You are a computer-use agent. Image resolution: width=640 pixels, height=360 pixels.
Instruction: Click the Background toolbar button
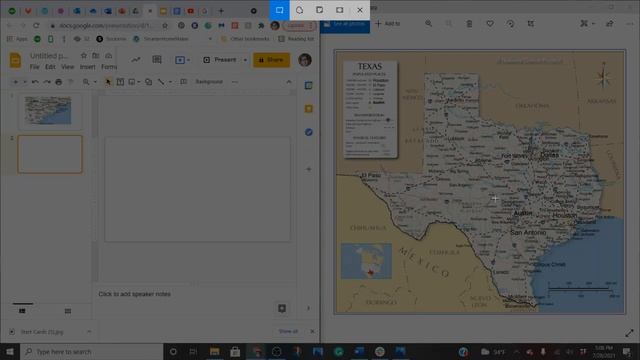(x=209, y=82)
